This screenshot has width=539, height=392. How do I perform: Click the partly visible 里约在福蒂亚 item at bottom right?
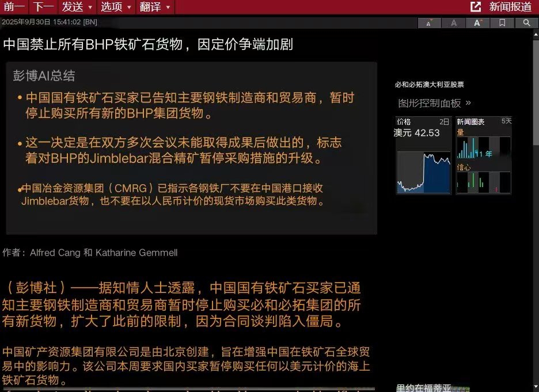424,388
